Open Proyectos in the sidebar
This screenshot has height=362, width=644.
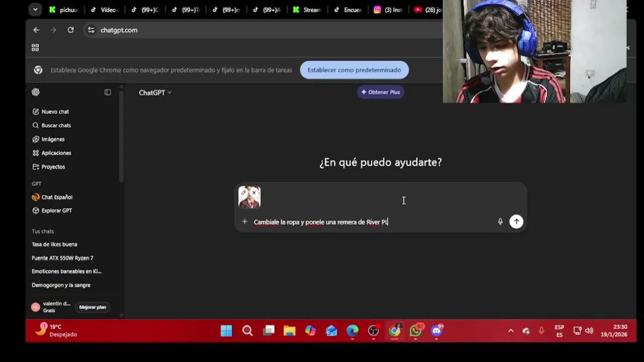[48, 166]
